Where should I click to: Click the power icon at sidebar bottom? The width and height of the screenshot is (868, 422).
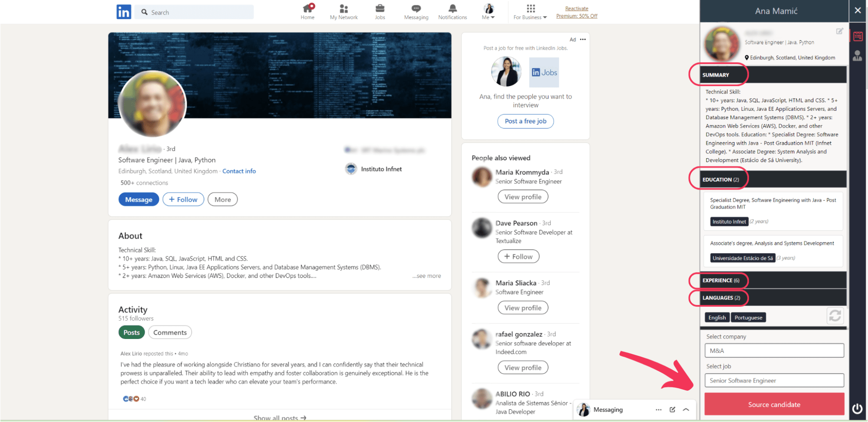[x=857, y=409]
